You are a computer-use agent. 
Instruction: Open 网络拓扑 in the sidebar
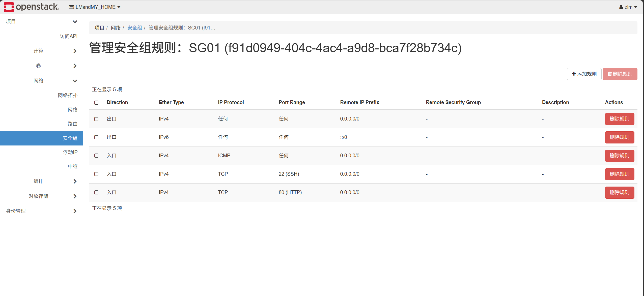click(x=68, y=95)
